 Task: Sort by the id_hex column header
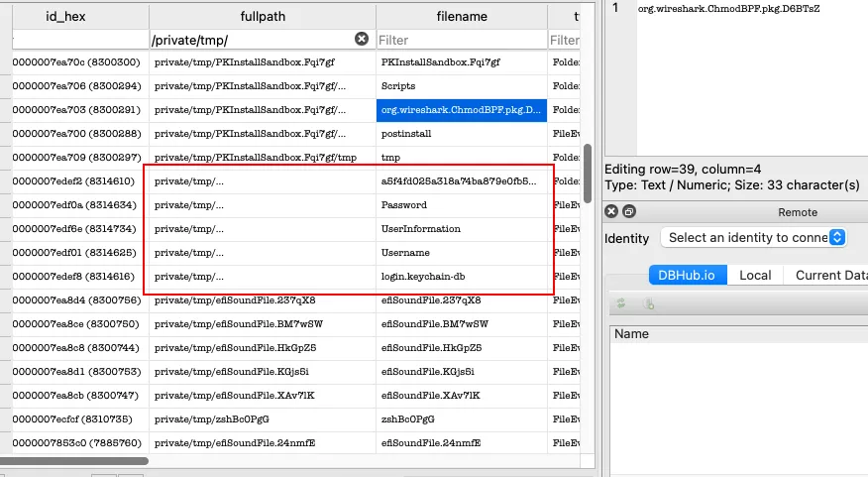(80, 17)
